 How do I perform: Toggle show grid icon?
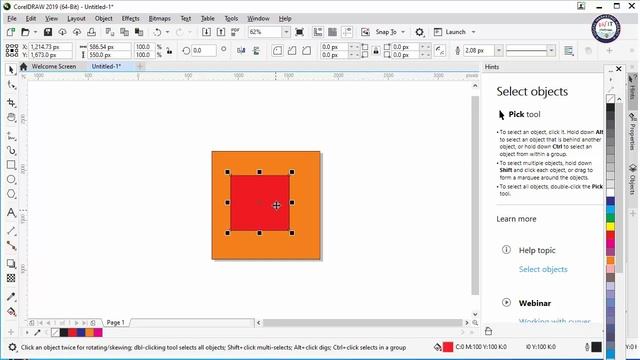333,32
